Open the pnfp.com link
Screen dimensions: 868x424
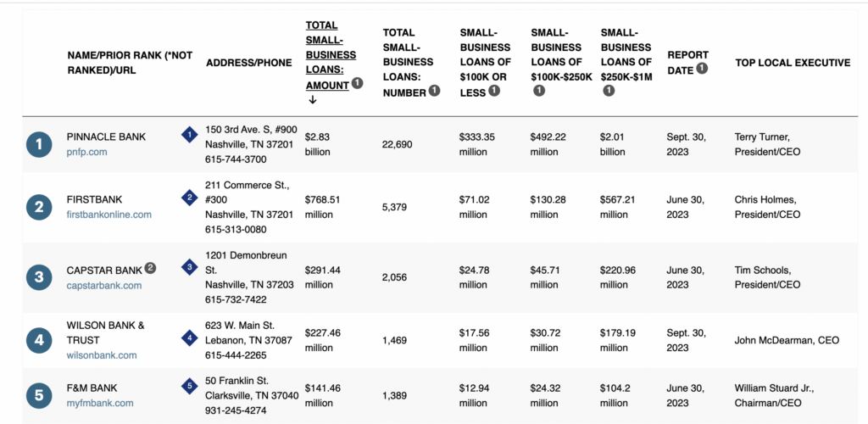(x=87, y=152)
